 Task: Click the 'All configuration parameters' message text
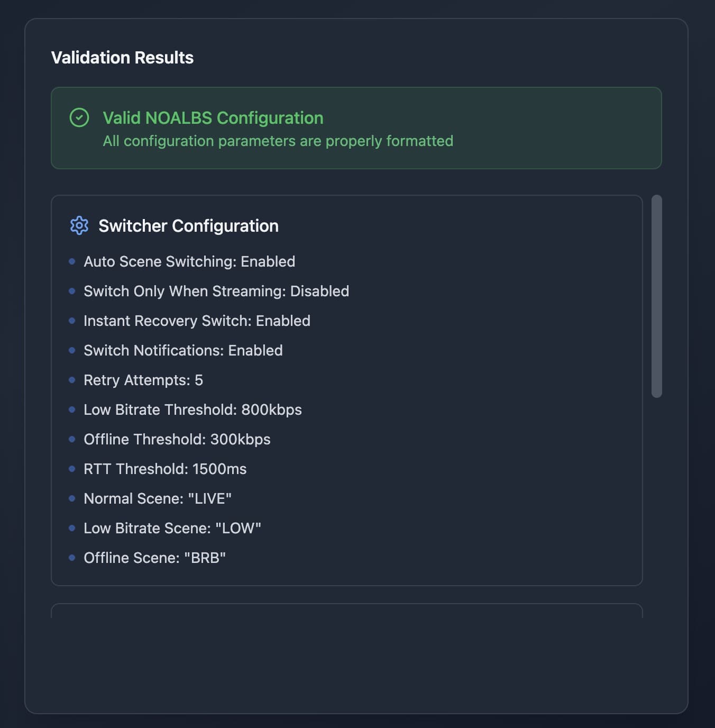[278, 141]
